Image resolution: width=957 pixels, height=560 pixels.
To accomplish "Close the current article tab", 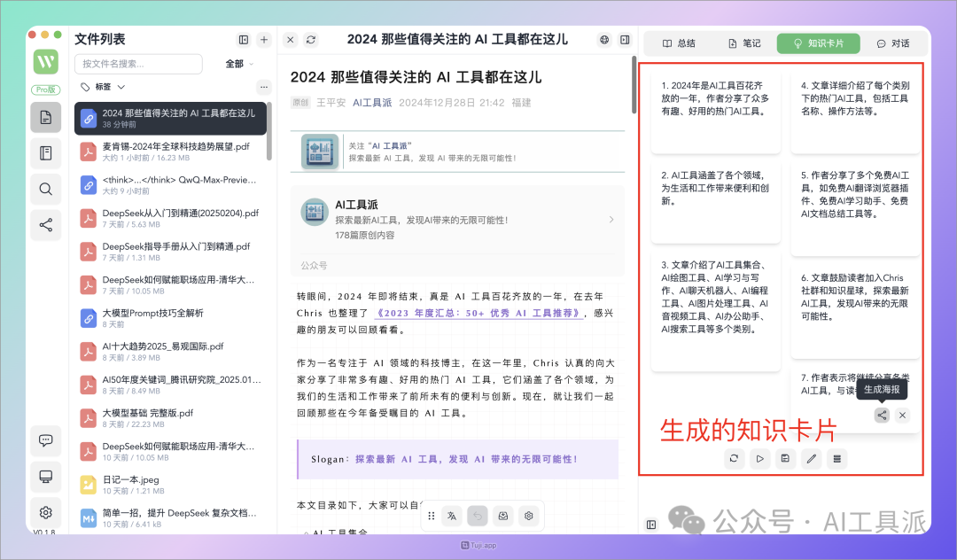I will tap(291, 40).
